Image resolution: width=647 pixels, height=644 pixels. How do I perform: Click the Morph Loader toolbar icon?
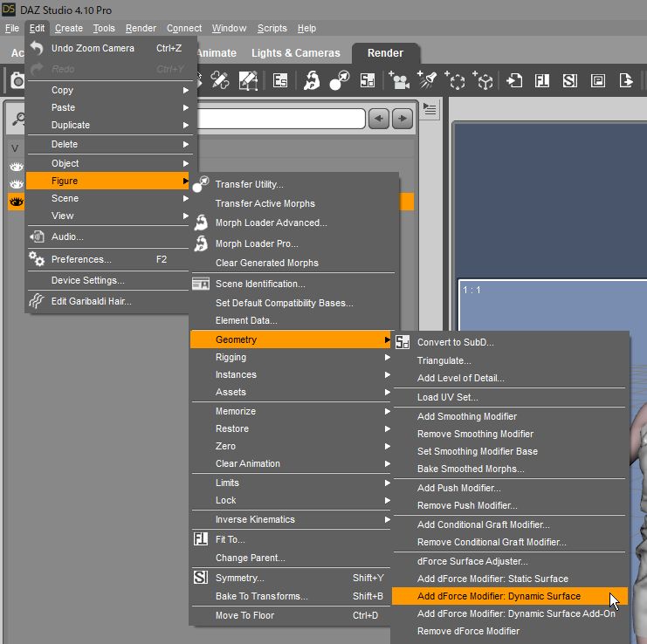tap(312, 80)
